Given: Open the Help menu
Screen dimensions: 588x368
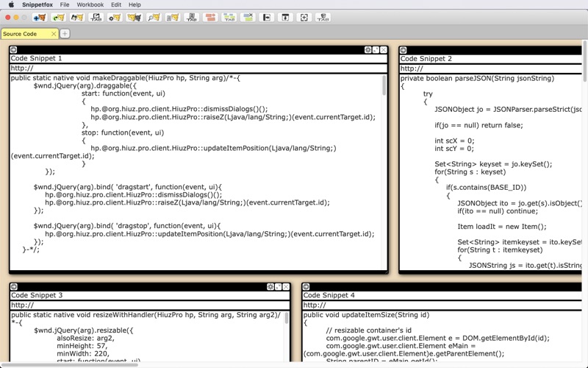Looking at the screenshot, I should point(135,4).
